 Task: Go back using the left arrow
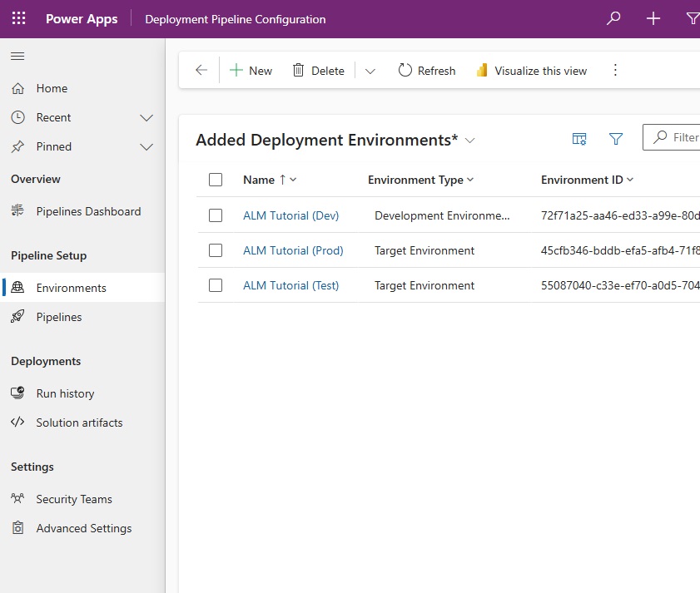(x=201, y=70)
